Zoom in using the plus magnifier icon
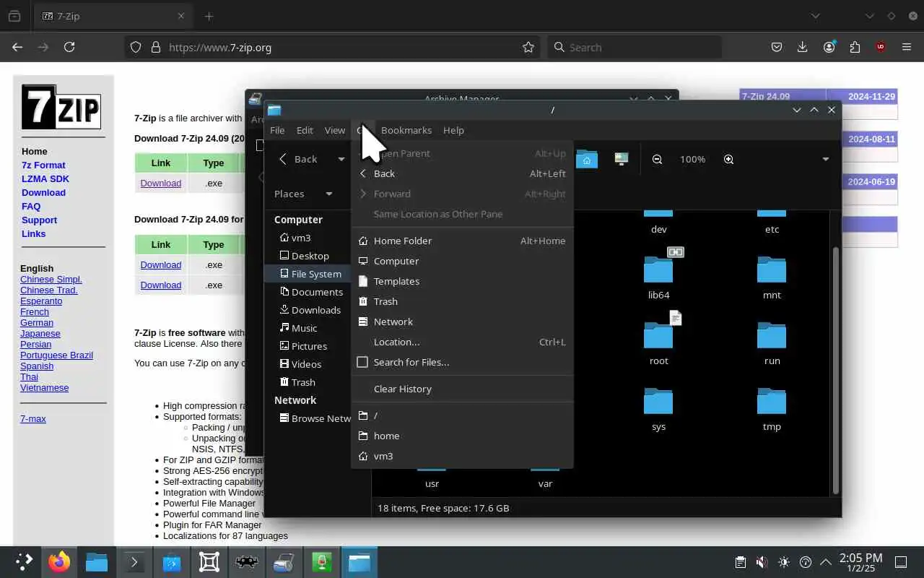This screenshot has height=578, width=924. click(x=728, y=159)
